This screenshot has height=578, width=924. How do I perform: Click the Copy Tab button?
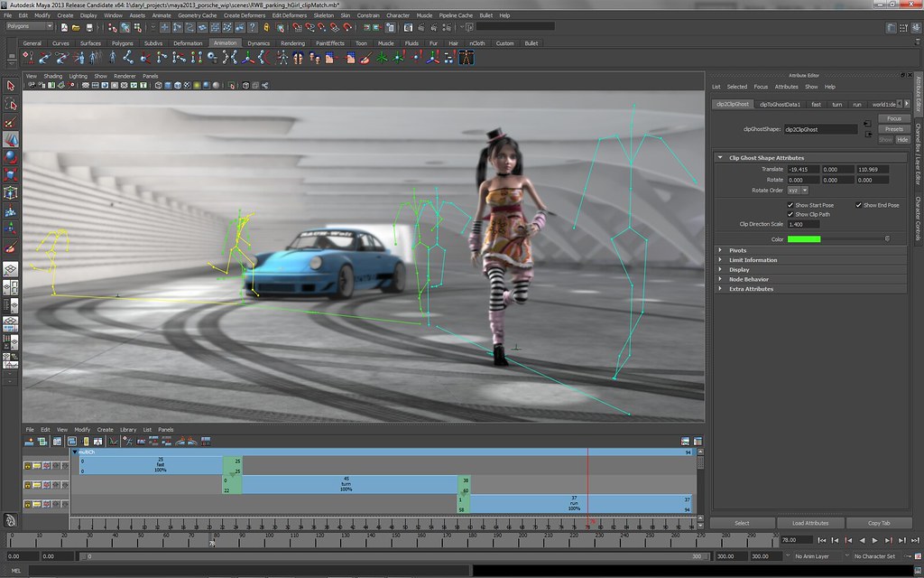(x=879, y=522)
